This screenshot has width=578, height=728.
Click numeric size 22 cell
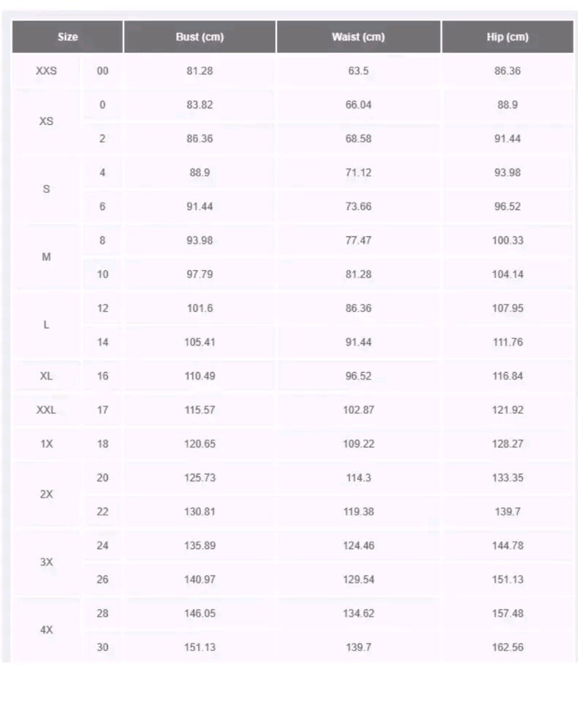point(103,512)
